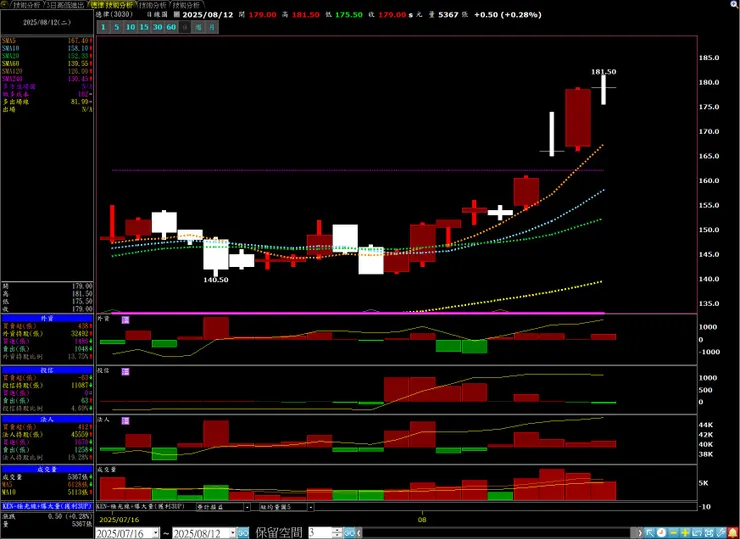Open the second indicator dropdown ending in 5
The width and height of the screenshot is (740, 539).
pyautogui.click(x=311, y=507)
